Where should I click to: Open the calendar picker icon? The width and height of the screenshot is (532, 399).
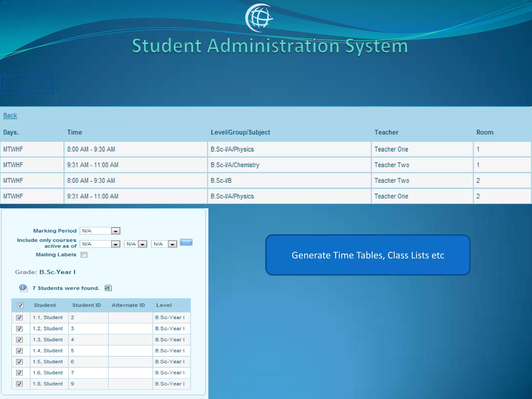pyautogui.click(x=186, y=242)
